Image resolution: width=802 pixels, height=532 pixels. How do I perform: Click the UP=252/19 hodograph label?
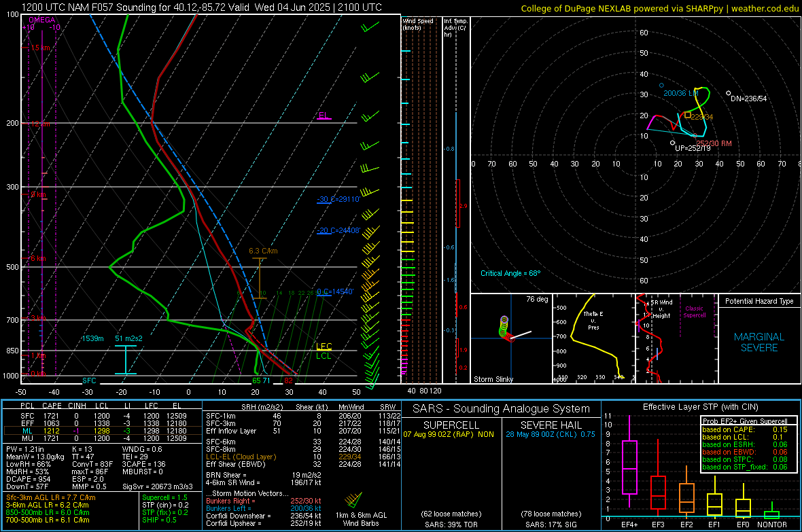(x=693, y=148)
